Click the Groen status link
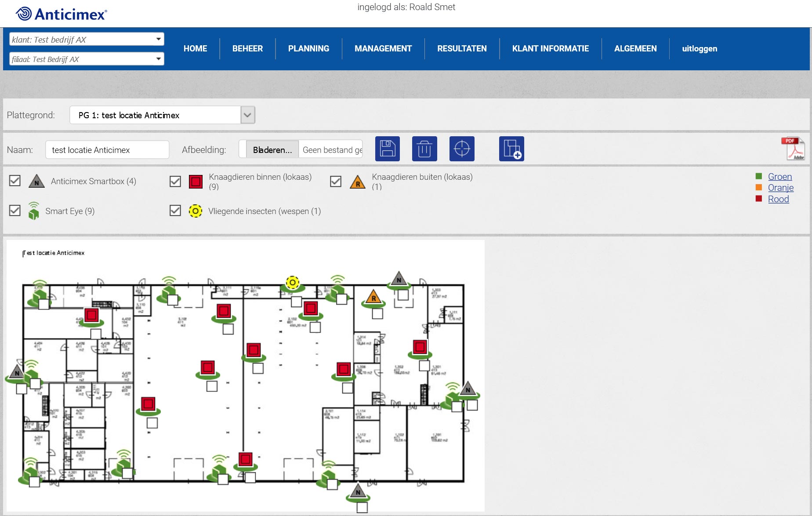Image resolution: width=812 pixels, height=516 pixels. coord(780,176)
